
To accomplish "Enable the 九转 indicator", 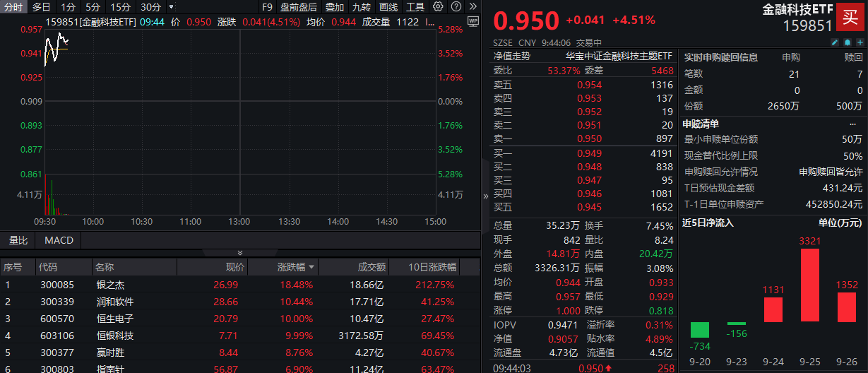I will point(361,7).
